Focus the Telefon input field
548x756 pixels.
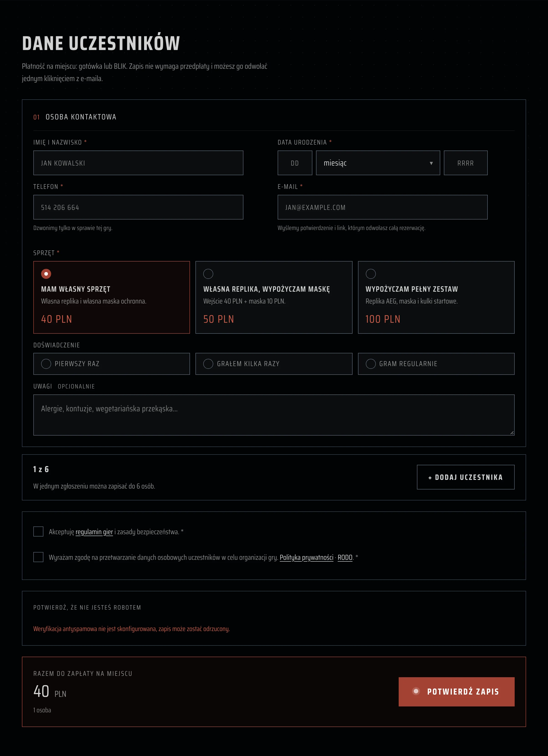point(138,207)
